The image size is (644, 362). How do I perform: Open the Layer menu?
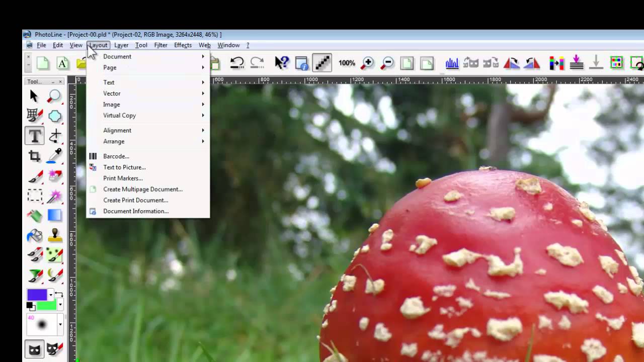pyautogui.click(x=121, y=45)
